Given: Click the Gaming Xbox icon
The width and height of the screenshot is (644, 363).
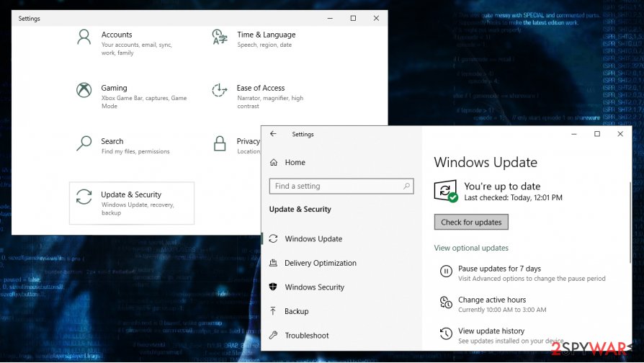Looking at the screenshot, I should [84, 90].
